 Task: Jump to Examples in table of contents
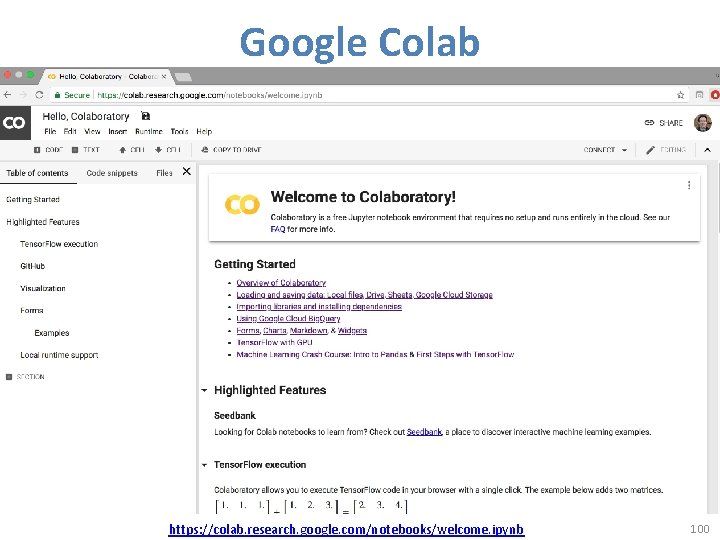tap(51, 333)
